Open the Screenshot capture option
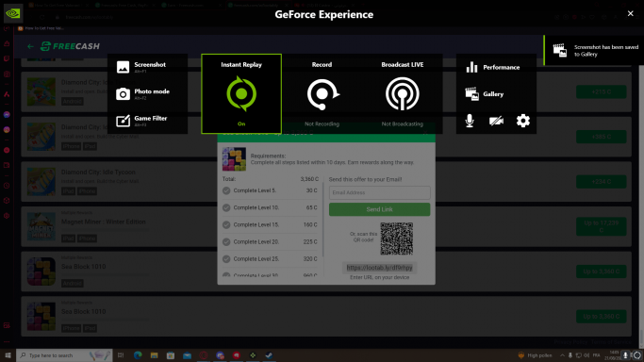Viewport: 644px width, 362px height. (141, 67)
